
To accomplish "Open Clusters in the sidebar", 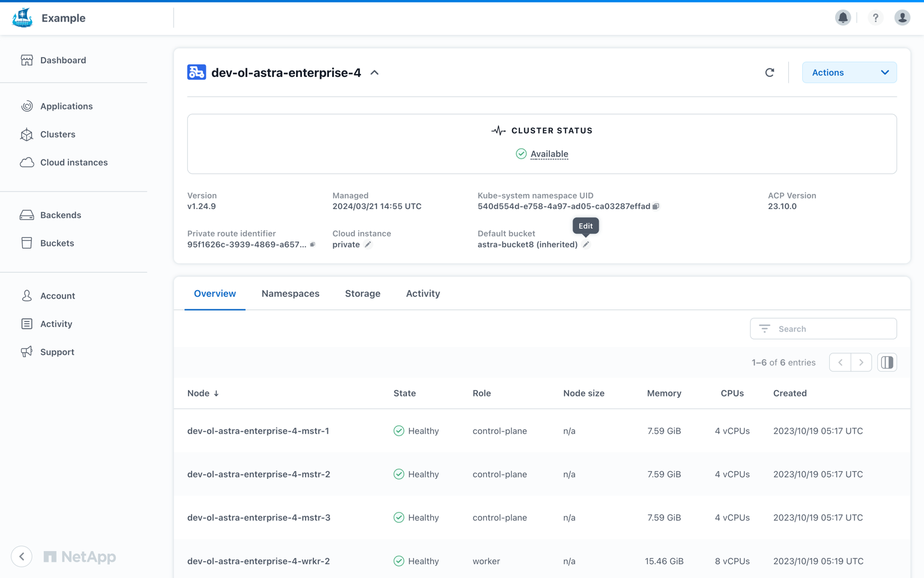I will point(58,135).
